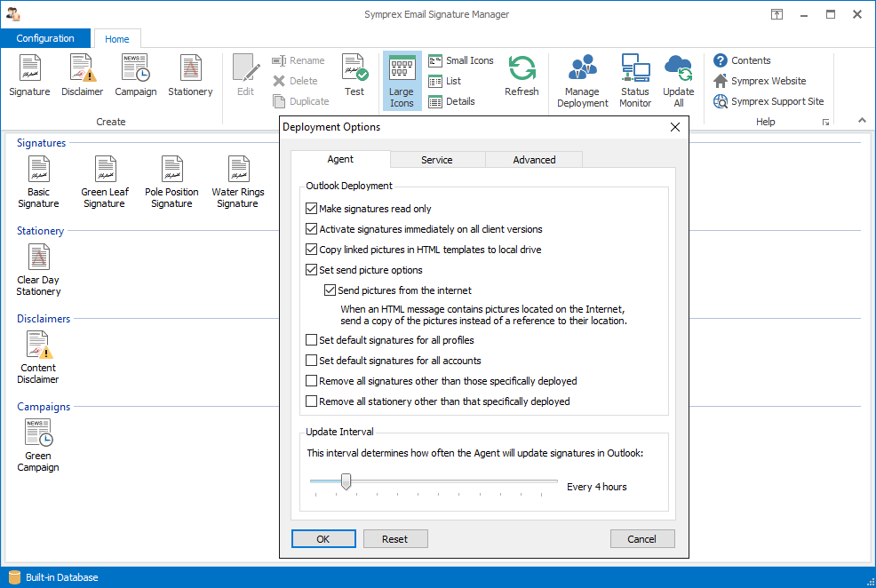Click the Built-in Database status icon
876x588 pixels.
pyautogui.click(x=14, y=577)
